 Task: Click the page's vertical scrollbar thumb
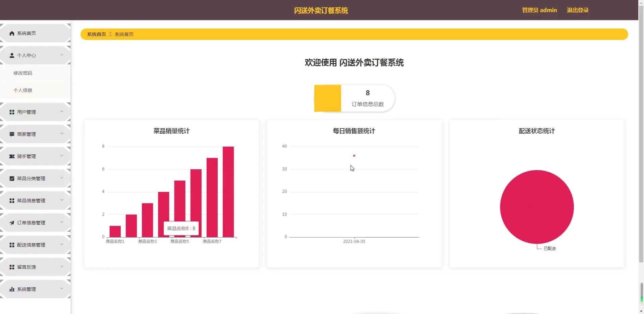click(x=641, y=134)
